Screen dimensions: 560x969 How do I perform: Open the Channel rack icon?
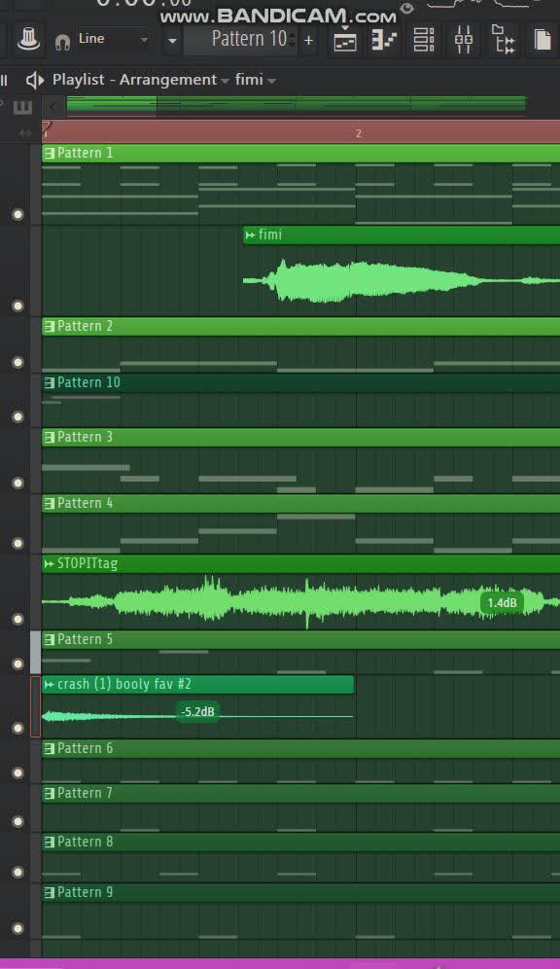click(424, 41)
